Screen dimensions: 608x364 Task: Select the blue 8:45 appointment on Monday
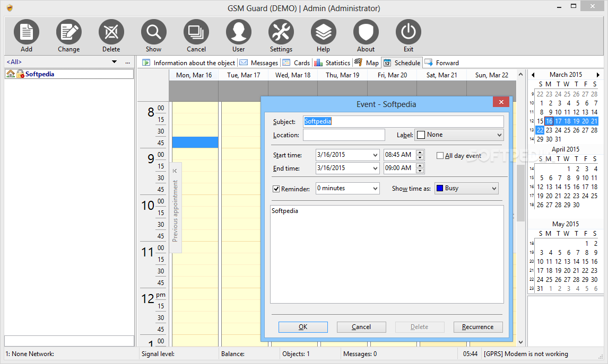195,142
